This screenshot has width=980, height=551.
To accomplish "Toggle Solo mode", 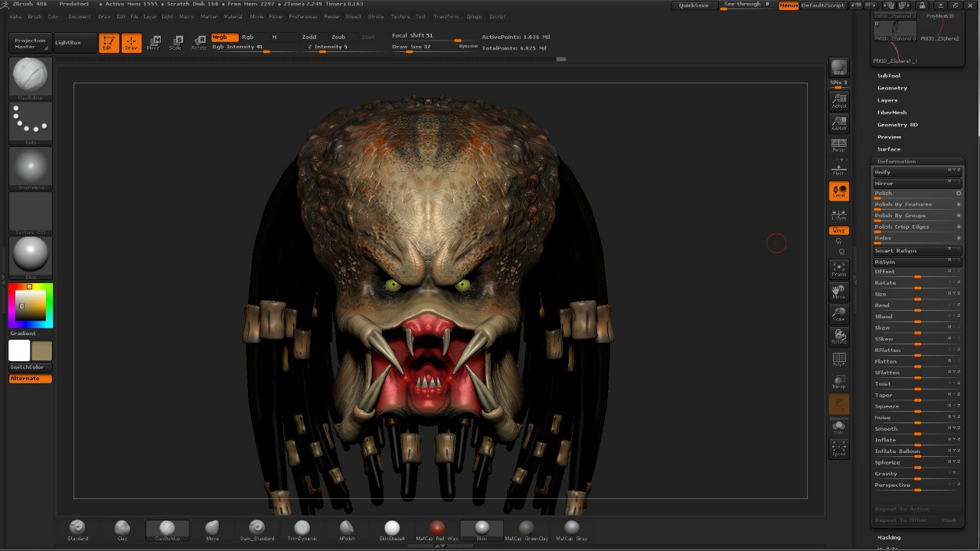I will pos(839,427).
